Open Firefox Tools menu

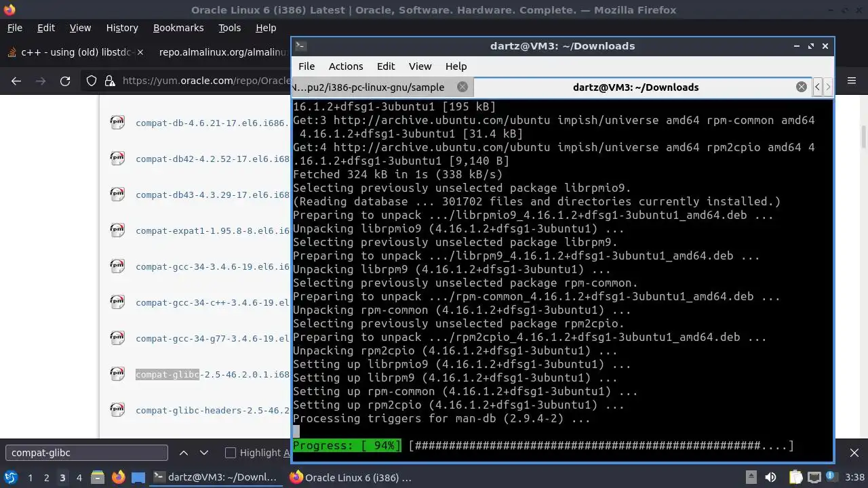click(229, 28)
